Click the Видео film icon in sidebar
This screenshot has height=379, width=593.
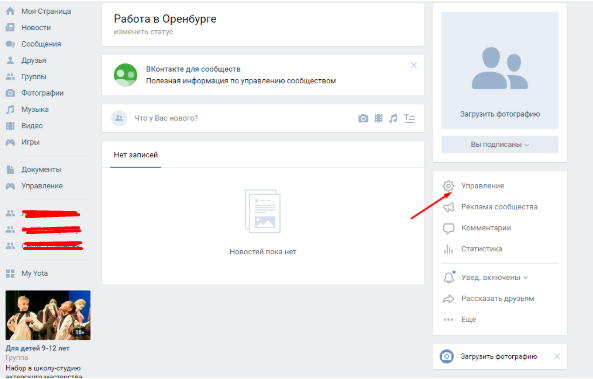tap(10, 126)
